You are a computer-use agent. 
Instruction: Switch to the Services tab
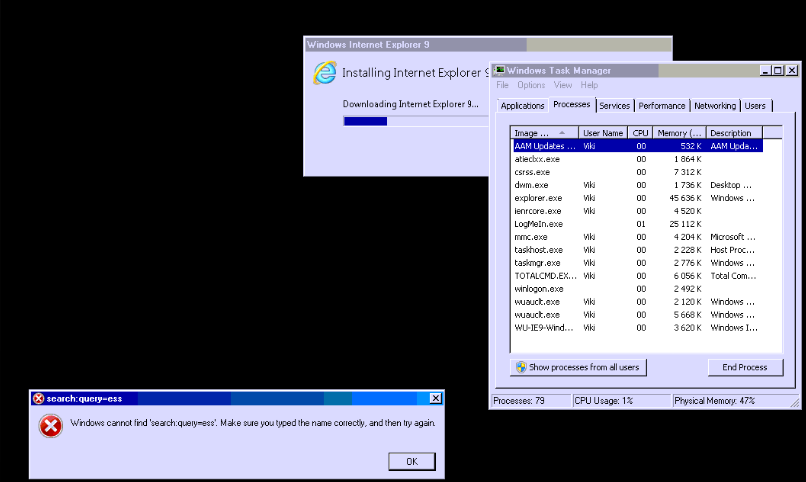(614, 106)
